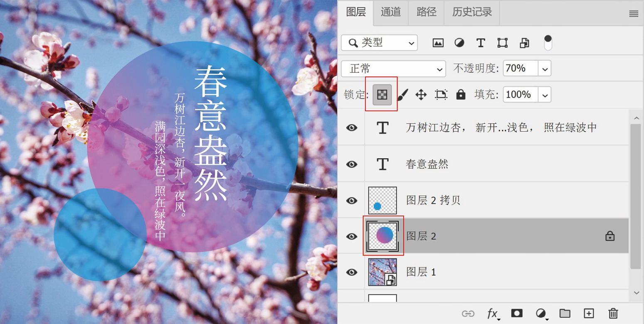
Task: Click the T icon of 春意盎然 layer
Action: [x=382, y=164]
